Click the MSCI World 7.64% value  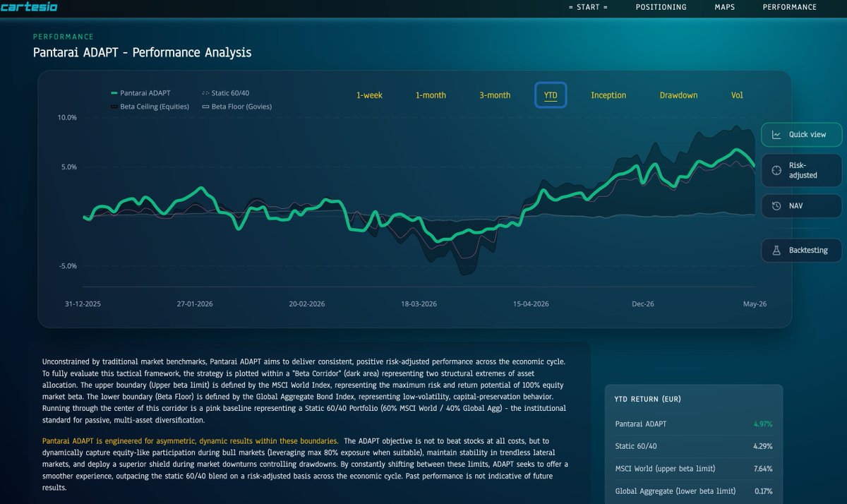coord(762,469)
